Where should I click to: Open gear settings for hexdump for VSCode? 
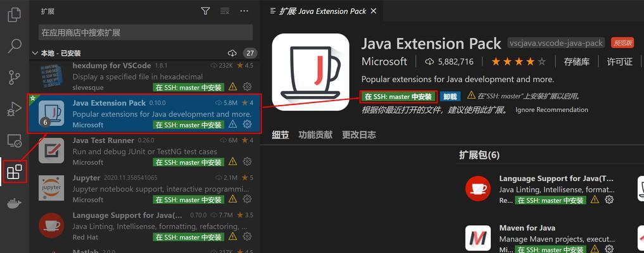coord(247,87)
